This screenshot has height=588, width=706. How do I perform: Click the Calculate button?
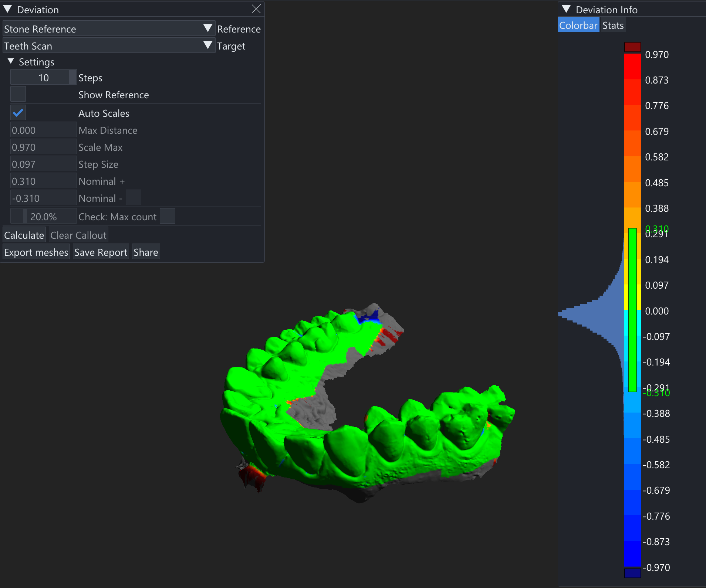[x=24, y=235]
